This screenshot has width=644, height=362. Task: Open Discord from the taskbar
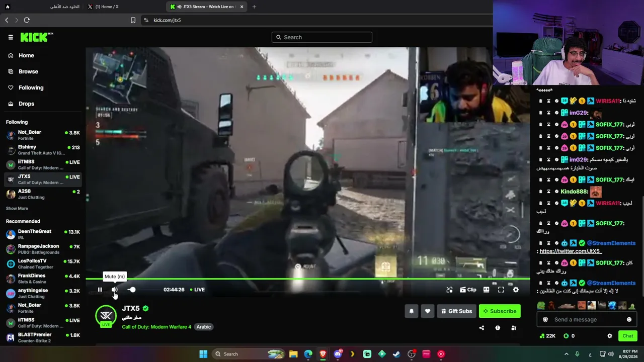(338, 354)
